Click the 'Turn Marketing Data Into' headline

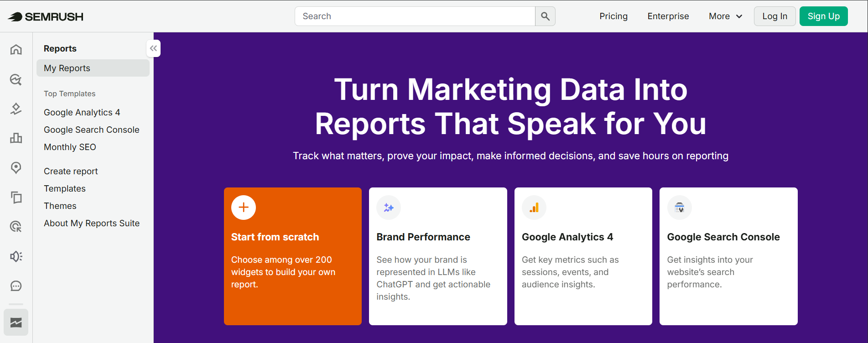511,89
